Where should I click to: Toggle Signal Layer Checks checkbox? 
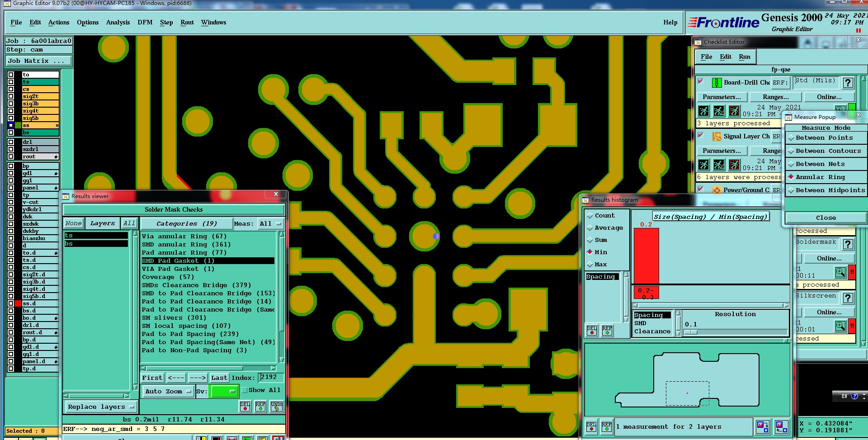click(701, 135)
